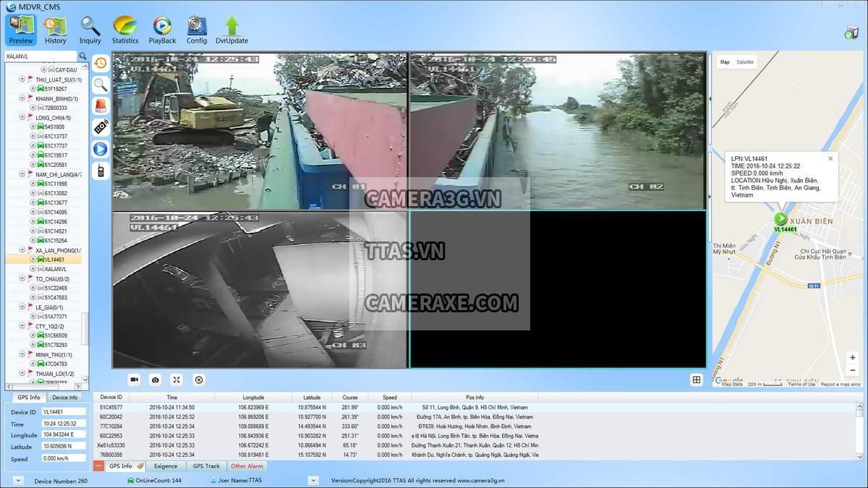Image resolution: width=868 pixels, height=488 pixels.
Task: Click the orange ellipsis button beside GPS Info tab
Action: 99,466
